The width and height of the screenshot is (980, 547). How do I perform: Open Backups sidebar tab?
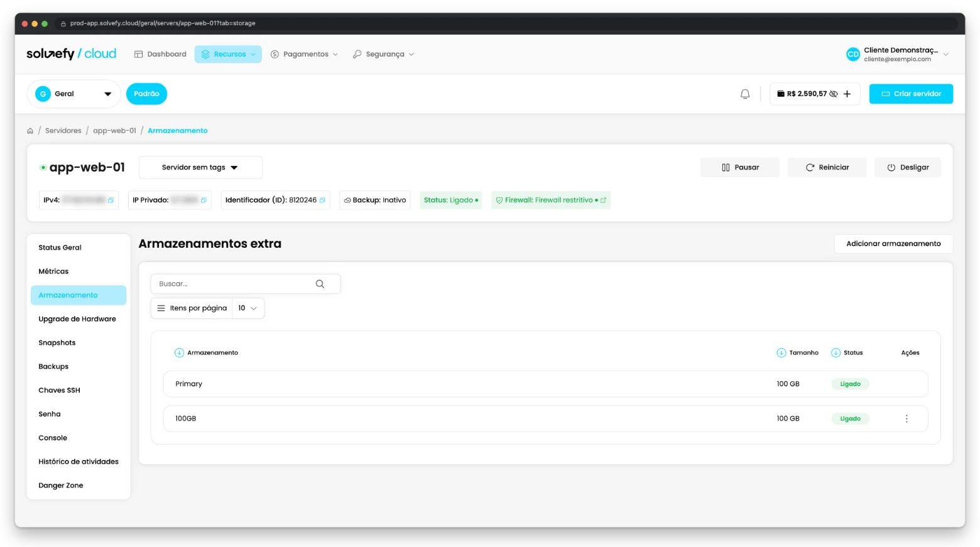(x=79, y=367)
